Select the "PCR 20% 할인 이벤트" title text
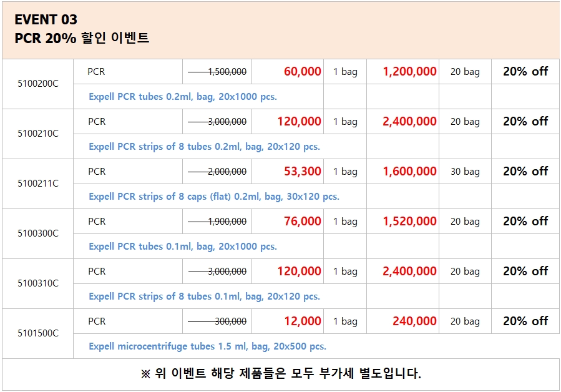This screenshot has height=392, width=561. [82, 37]
